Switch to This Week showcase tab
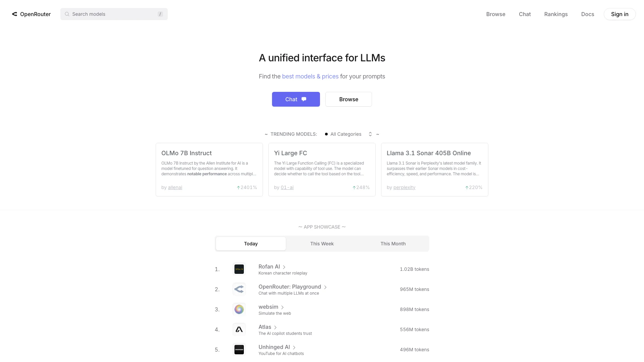This screenshot has width=644, height=362. coord(322,244)
